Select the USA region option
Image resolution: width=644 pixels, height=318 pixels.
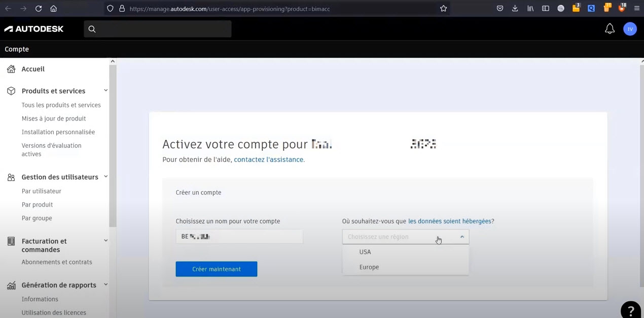click(365, 252)
